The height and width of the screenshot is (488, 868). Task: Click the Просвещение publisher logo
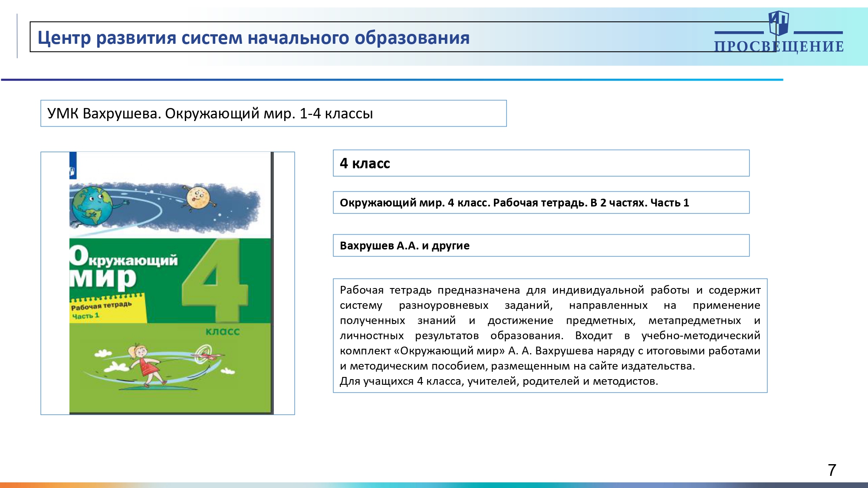click(x=779, y=32)
